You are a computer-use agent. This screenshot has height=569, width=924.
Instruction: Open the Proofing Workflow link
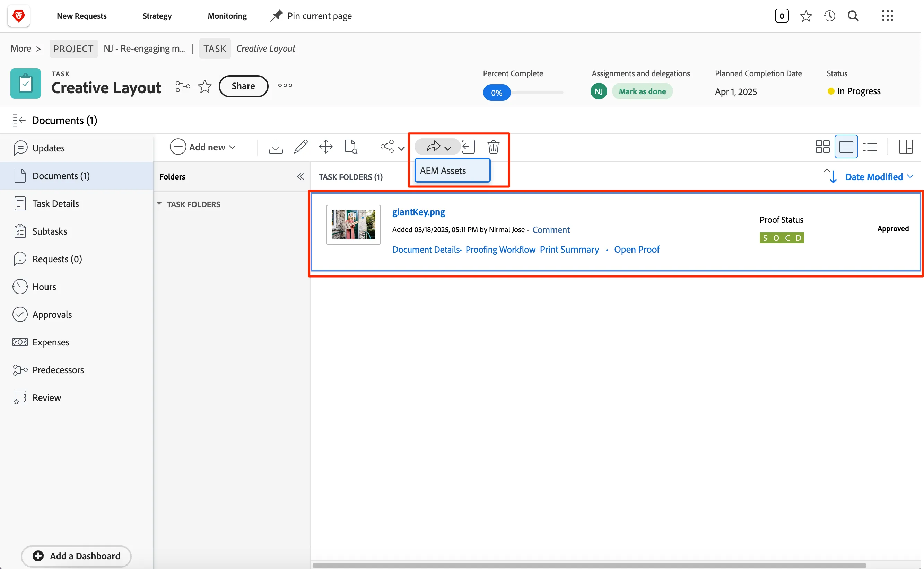point(500,250)
